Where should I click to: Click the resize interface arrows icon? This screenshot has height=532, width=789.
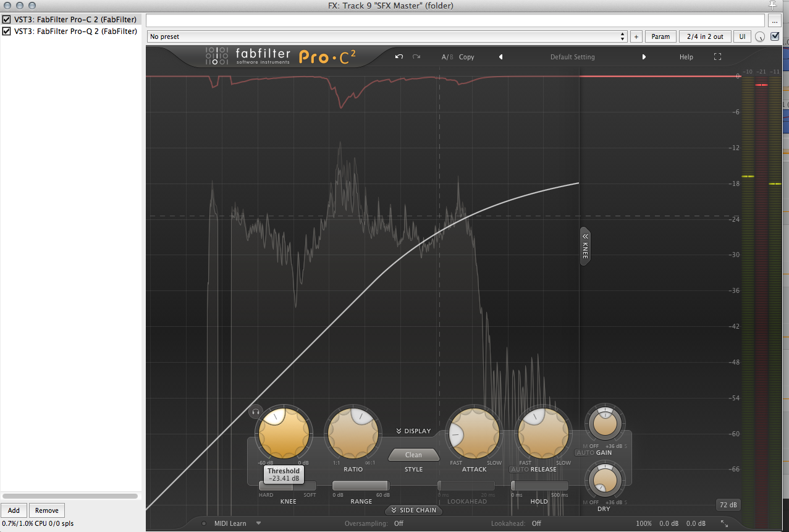click(x=724, y=523)
